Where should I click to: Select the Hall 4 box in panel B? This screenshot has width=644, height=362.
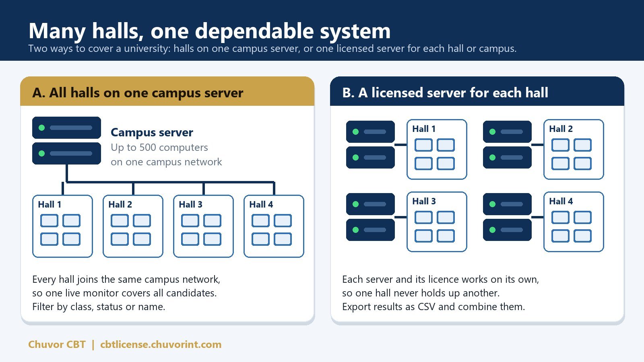(574, 222)
